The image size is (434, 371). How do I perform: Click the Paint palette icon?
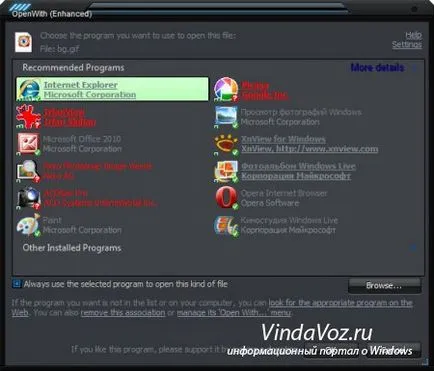pos(29,225)
